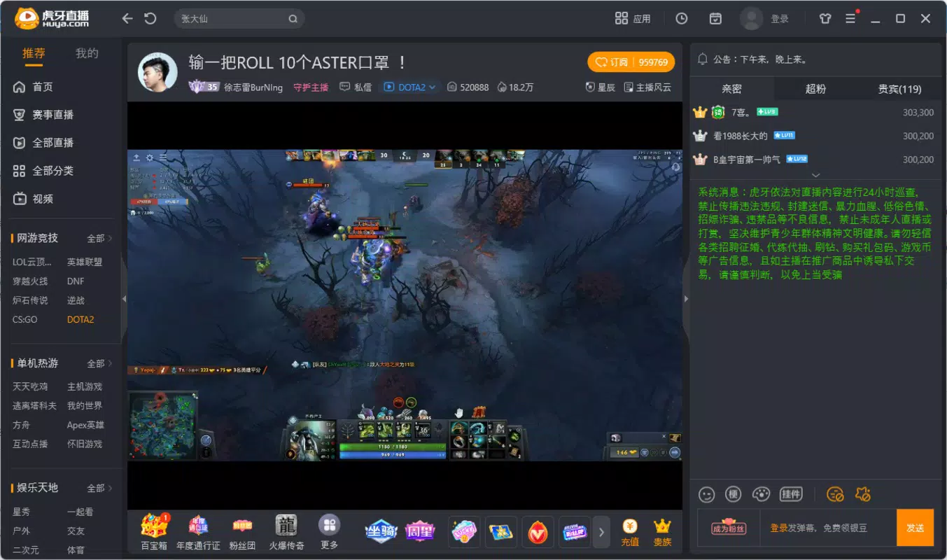
Task: Expand the fan ranking list chevron
Action: 815,175
